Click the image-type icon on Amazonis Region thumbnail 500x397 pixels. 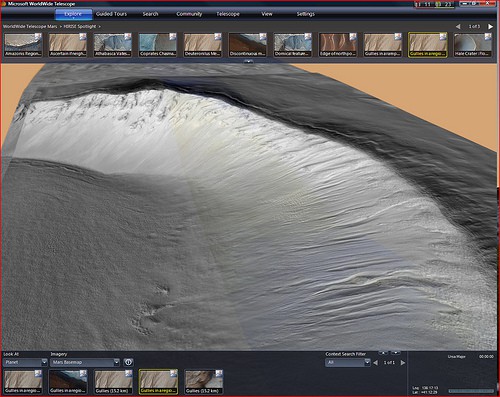38,37
